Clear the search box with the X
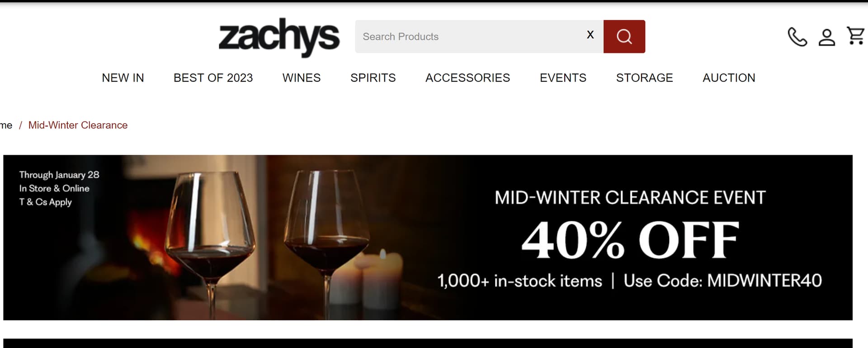Image resolution: width=868 pixels, height=348 pixels. [x=590, y=35]
